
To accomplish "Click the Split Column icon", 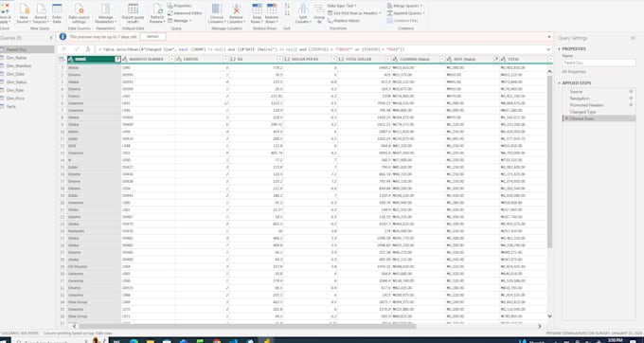I will tap(303, 9).
